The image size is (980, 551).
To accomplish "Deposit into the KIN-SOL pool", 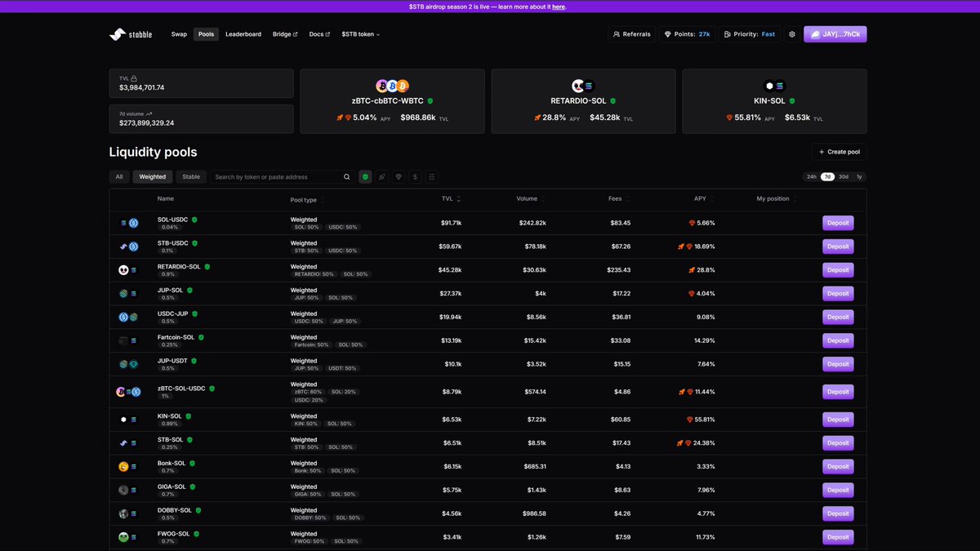I will pyautogui.click(x=838, y=420).
